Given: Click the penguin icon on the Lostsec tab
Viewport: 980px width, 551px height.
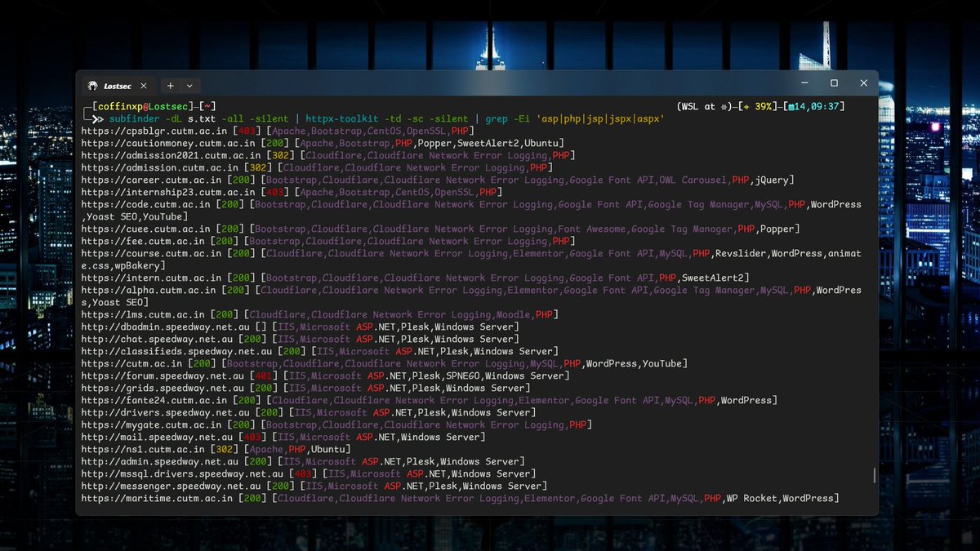Looking at the screenshot, I should coord(93,86).
